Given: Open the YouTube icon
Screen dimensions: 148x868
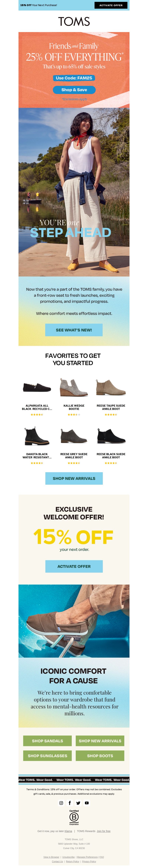Looking at the screenshot, I should point(87,803).
